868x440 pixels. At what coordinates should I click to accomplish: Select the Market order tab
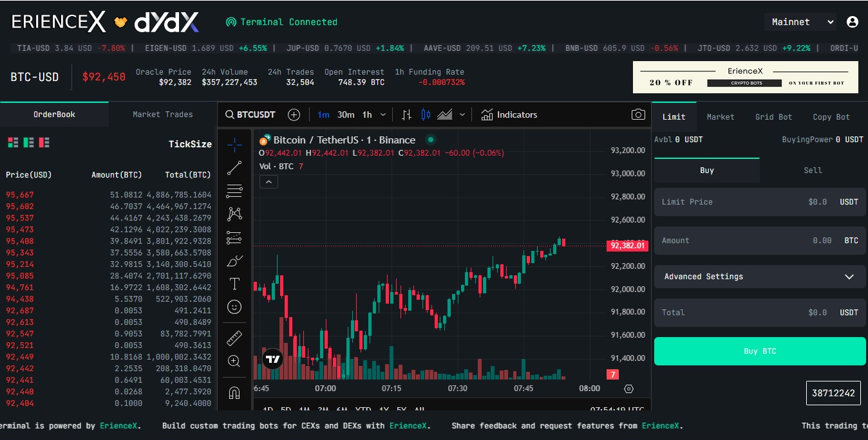coord(721,116)
